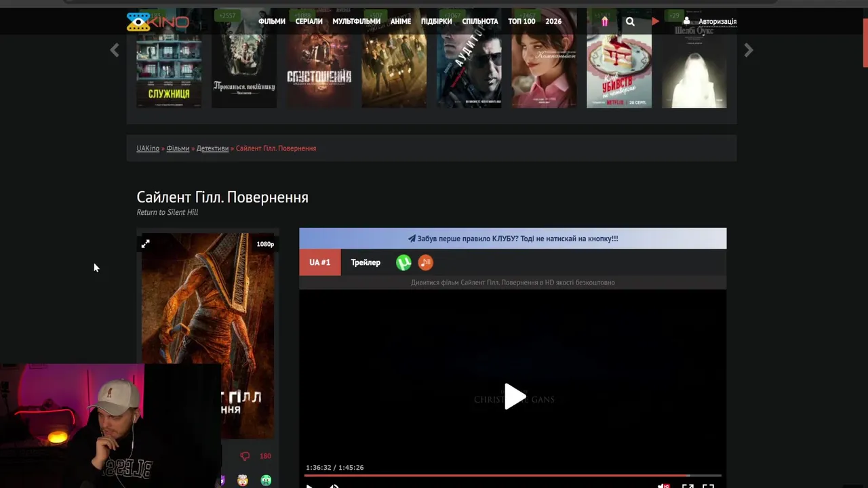Click the UAKino logo

(157, 22)
